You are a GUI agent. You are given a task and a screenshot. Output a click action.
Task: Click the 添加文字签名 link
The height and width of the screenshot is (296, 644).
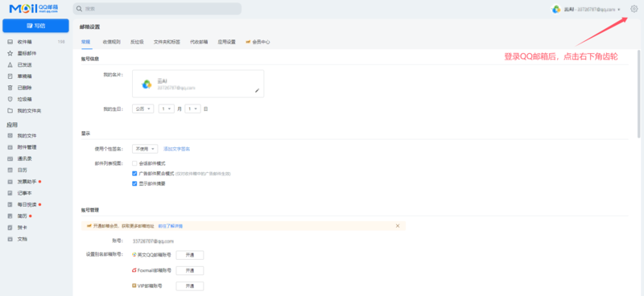coord(176,149)
